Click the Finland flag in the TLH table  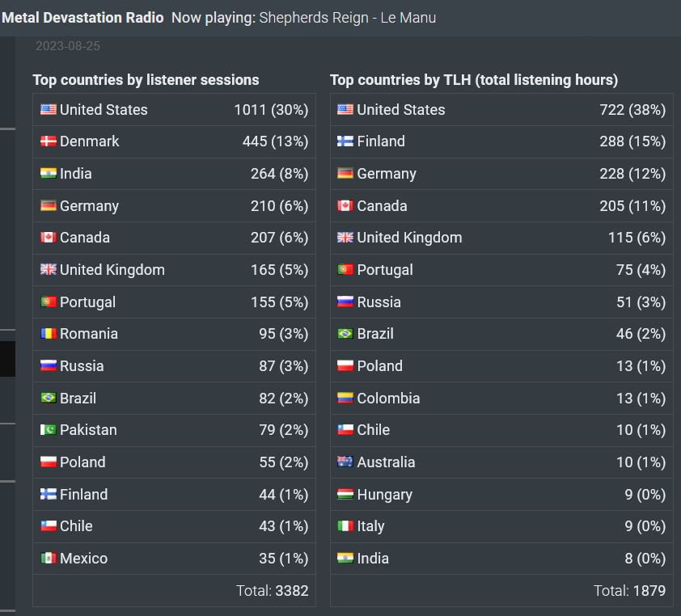tap(345, 141)
